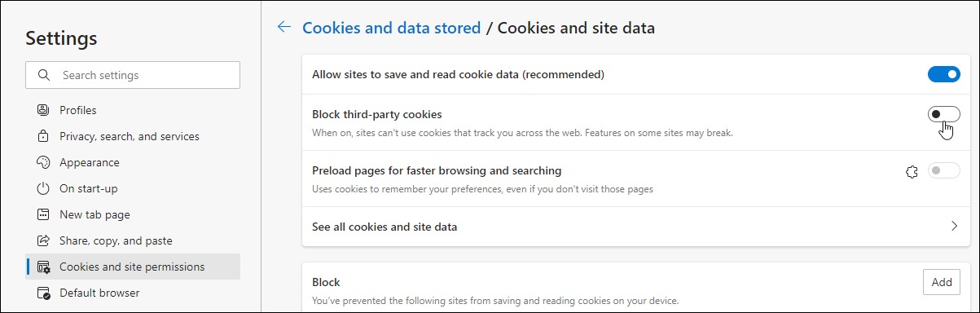Click the Search settings input field
Screen dimensions: 980x313
tap(134, 75)
